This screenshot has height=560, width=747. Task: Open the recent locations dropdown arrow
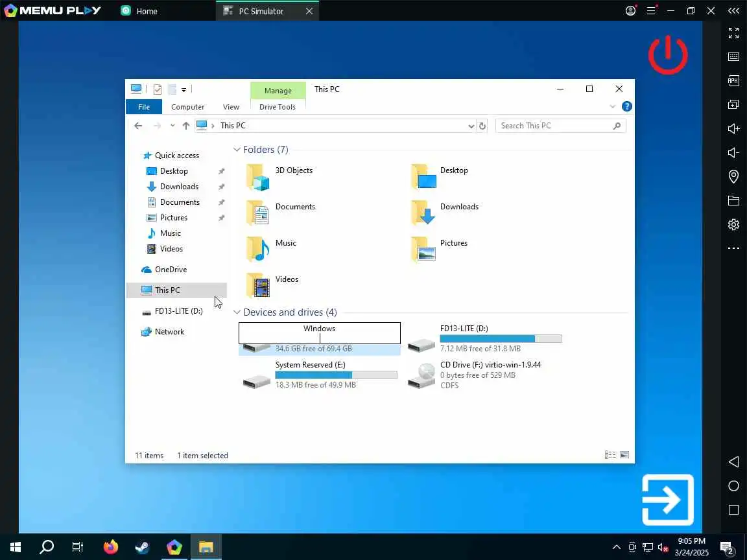tap(172, 126)
